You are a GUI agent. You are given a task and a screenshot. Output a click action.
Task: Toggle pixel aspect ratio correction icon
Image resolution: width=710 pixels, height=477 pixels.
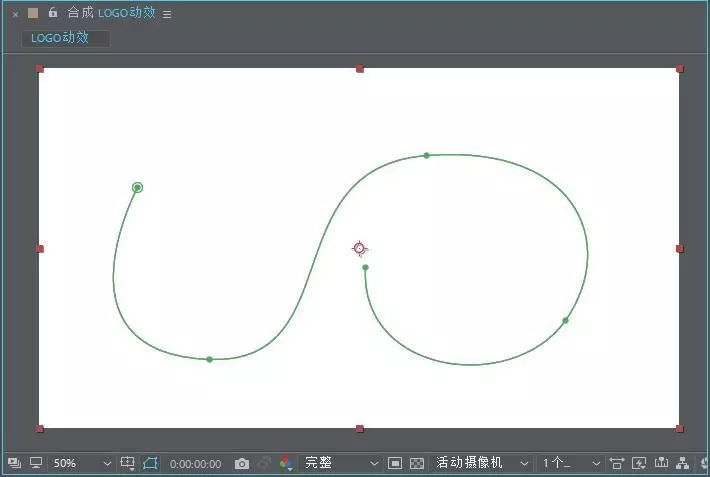(x=616, y=463)
